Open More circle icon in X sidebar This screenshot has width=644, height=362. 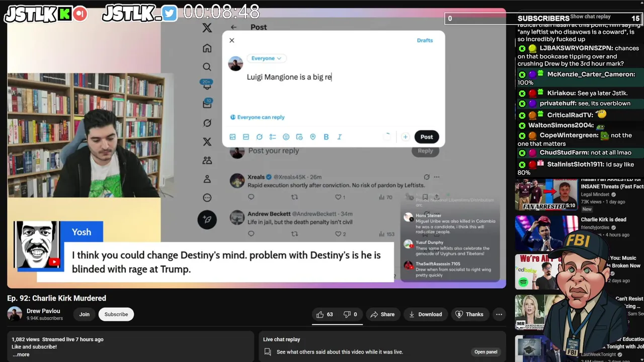pos(207,198)
